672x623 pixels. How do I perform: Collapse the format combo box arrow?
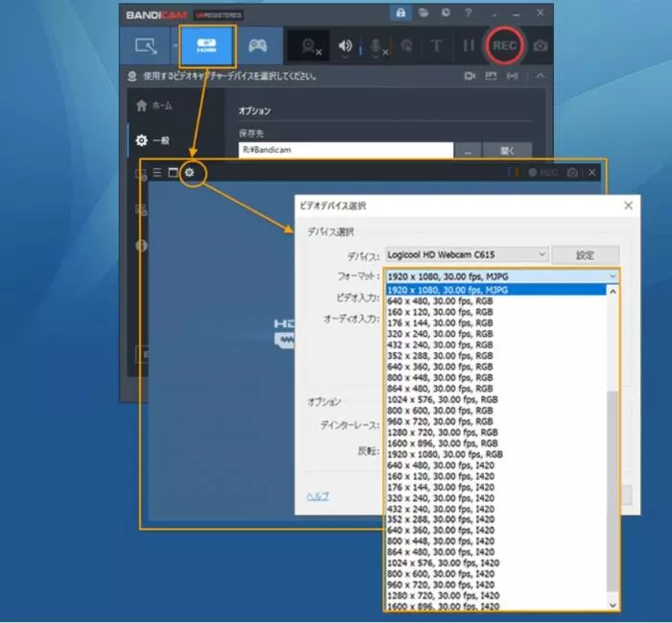[612, 276]
